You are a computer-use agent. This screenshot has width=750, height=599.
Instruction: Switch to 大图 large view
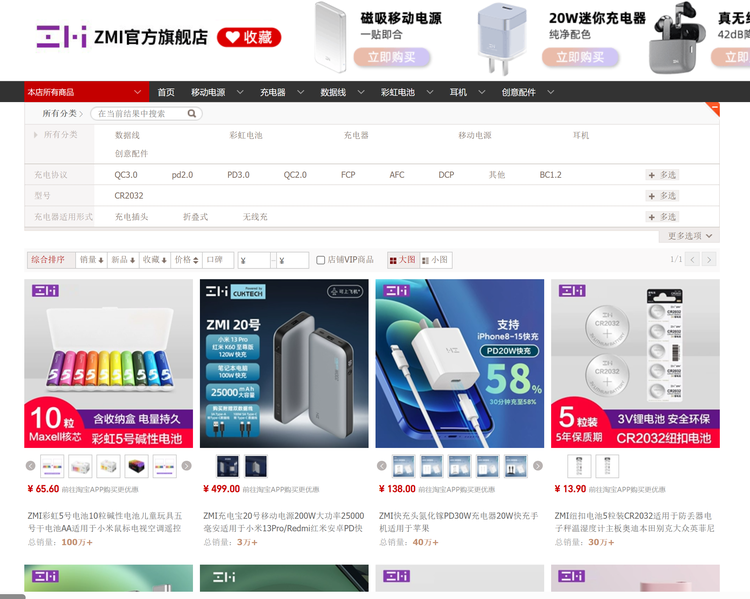coord(403,260)
